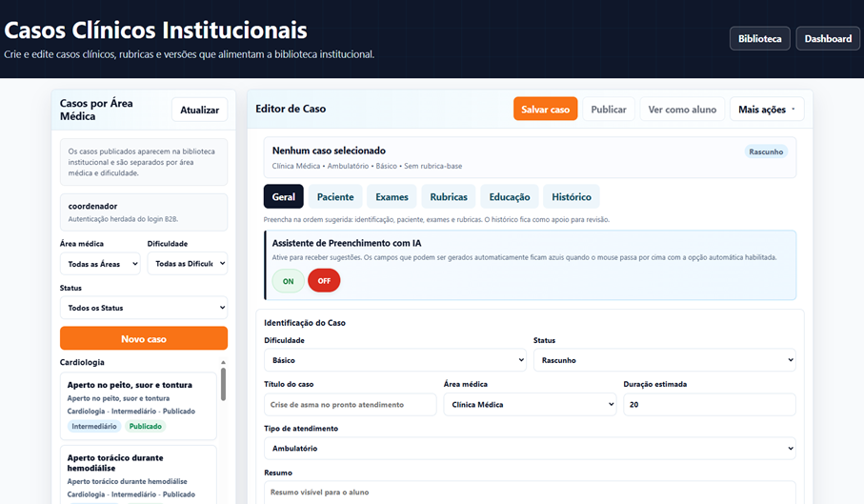Click the green Publicado tag on first case

point(146,426)
